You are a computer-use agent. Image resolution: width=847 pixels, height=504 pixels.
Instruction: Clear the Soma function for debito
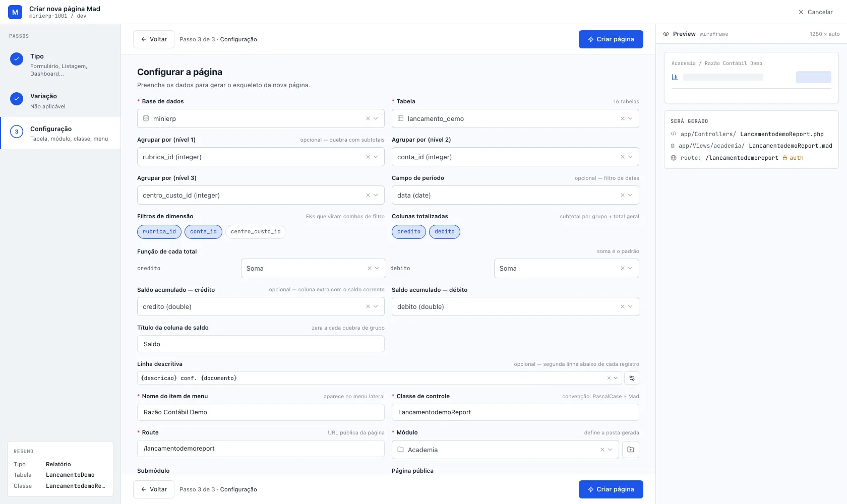click(623, 268)
